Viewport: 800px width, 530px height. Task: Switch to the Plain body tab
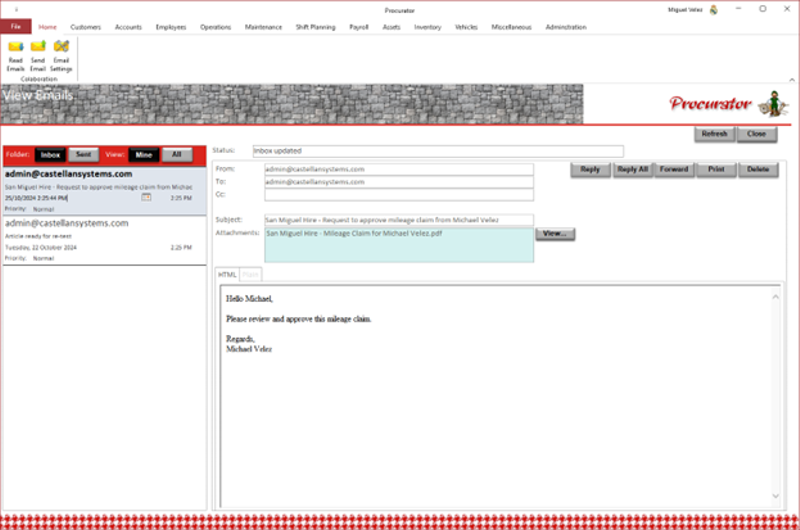point(250,274)
